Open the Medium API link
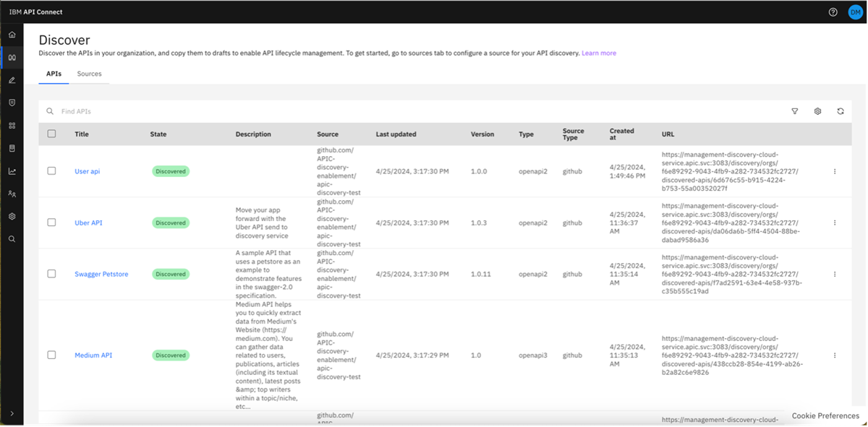 tap(93, 355)
